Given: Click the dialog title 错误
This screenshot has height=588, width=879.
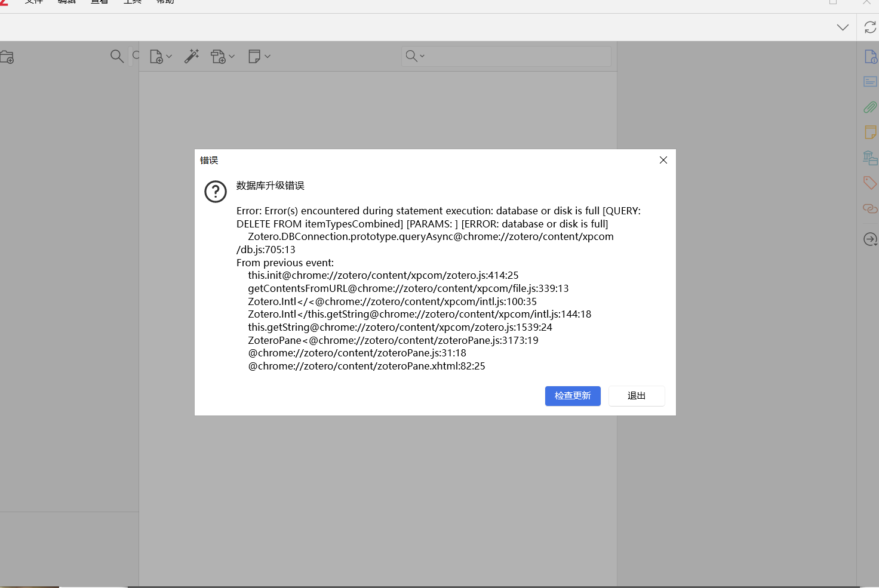Looking at the screenshot, I should (x=209, y=160).
